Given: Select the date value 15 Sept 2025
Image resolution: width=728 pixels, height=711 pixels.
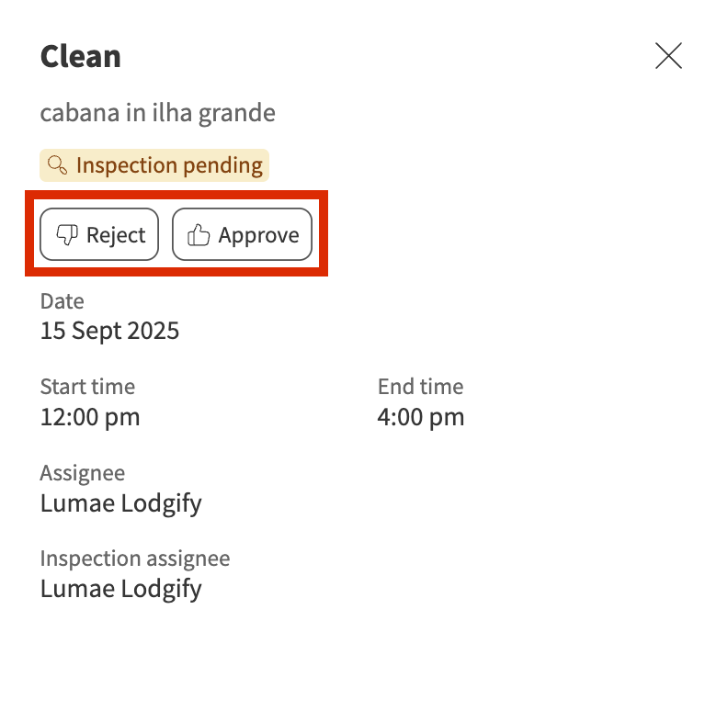Looking at the screenshot, I should click(x=109, y=331).
